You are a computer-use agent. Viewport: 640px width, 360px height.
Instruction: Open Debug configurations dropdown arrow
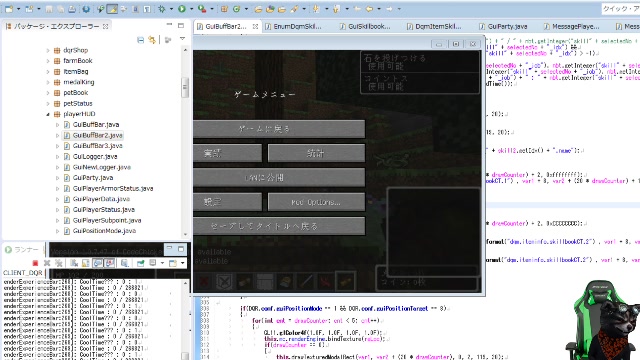point(171,9)
